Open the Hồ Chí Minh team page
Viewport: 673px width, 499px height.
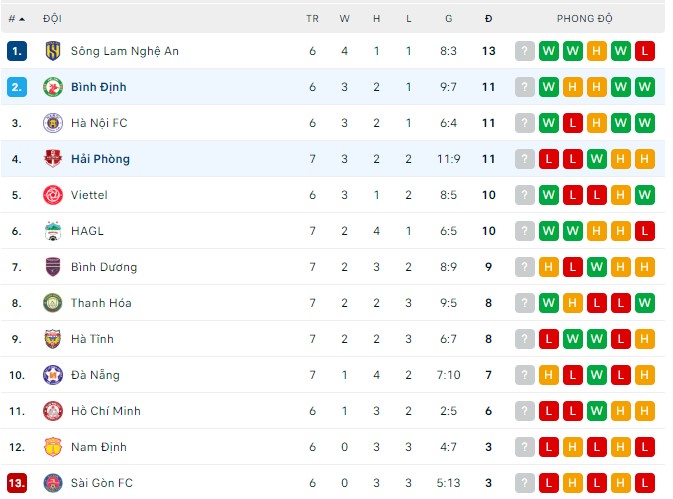pyautogui.click(x=105, y=411)
